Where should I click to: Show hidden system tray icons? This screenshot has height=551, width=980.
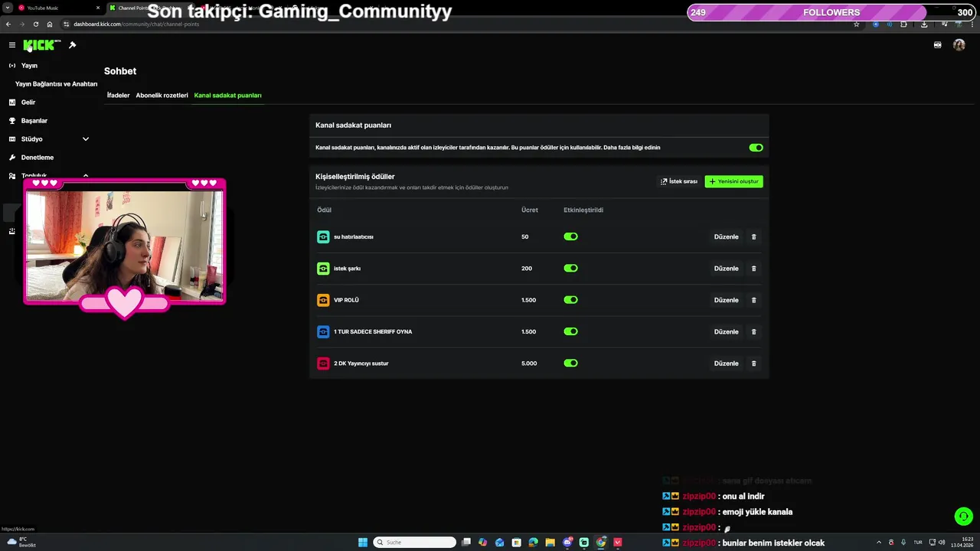pos(879,543)
